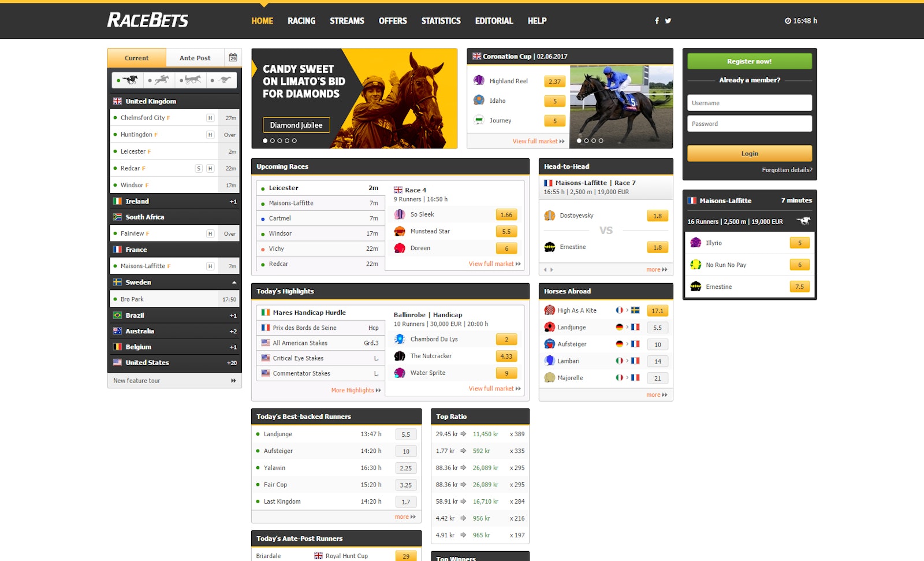Image resolution: width=924 pixels, height=561 pixels.
Task: Select the second carousel dot under the banner
Action: (x=272, y=140)
